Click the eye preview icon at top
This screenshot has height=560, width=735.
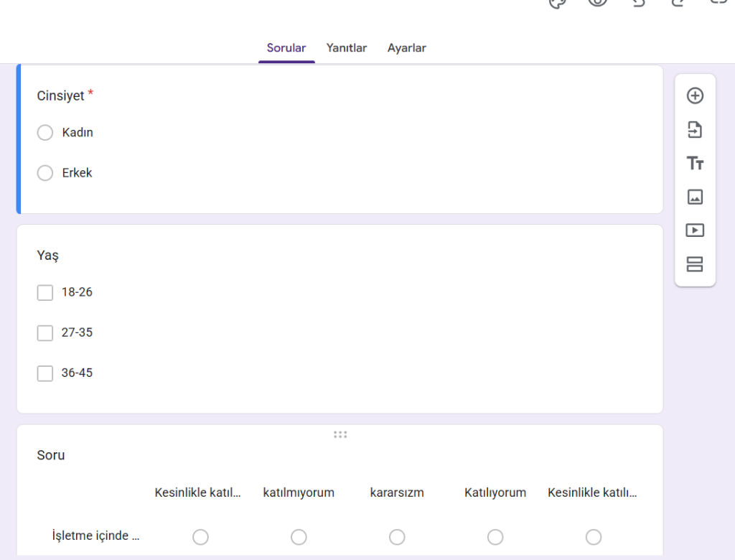tap(597, 3)
